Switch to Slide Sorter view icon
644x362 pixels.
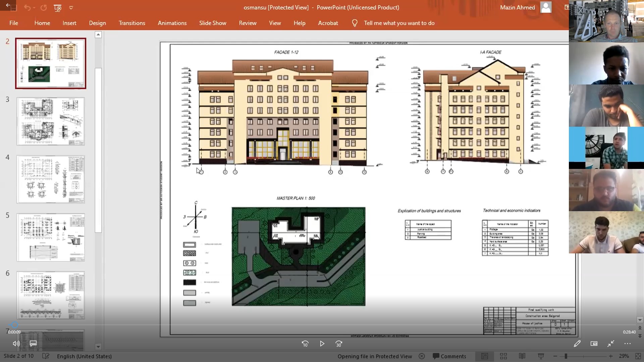503,356
